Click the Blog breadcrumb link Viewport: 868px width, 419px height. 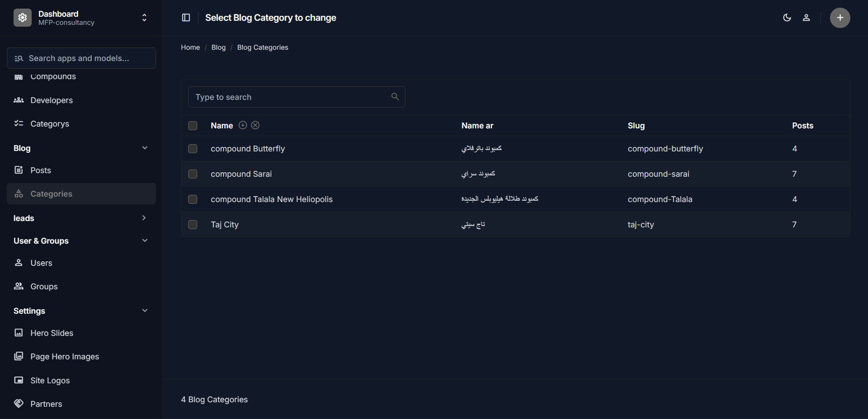[218, 47]
